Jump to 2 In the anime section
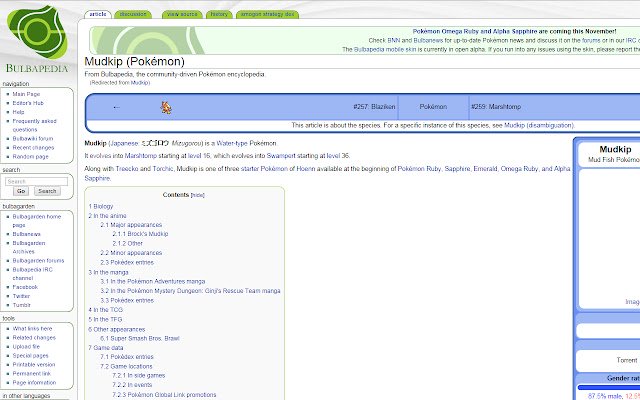The image size is (640, 400). click(107, 216)
